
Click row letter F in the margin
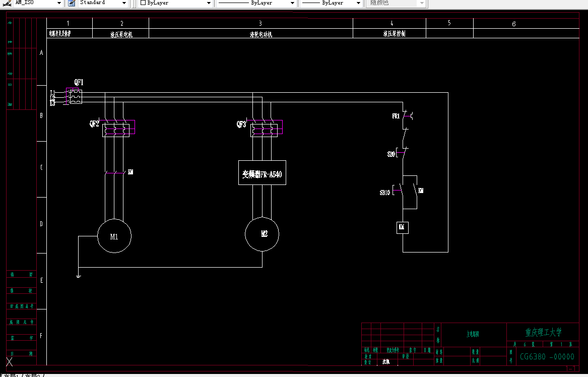point(41,336)
